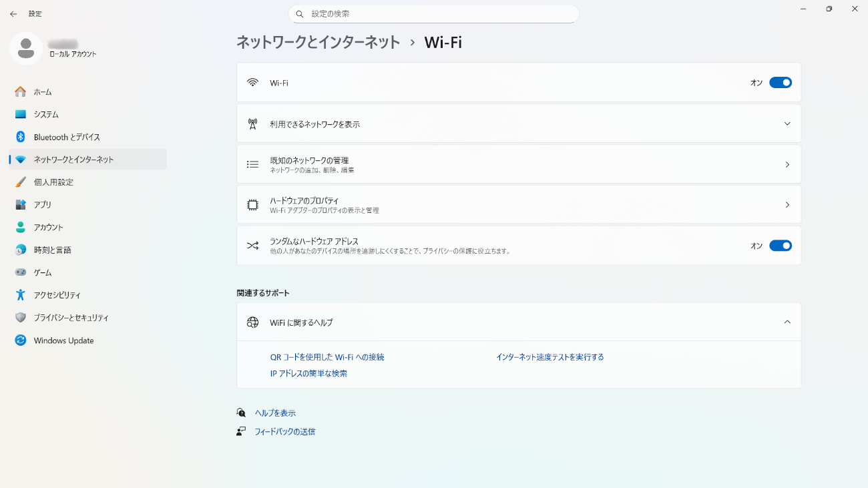The image size is (868, 488).
Task: Click the 個人用設定 paintbrush icon
Action: 21,182
